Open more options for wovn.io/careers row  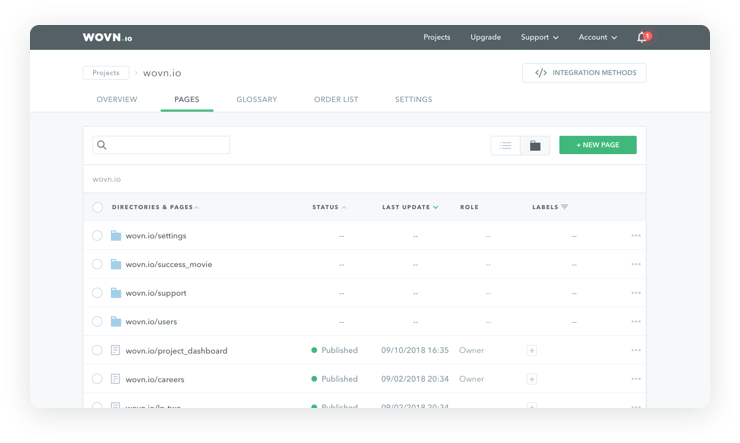[x=636, y=379]
